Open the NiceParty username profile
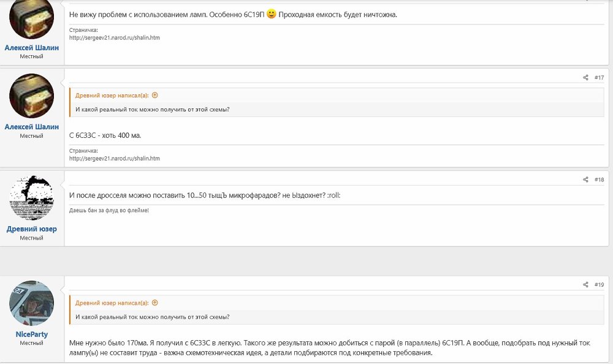This screenshot has height=364, width=613. click(x=32, y=335)
